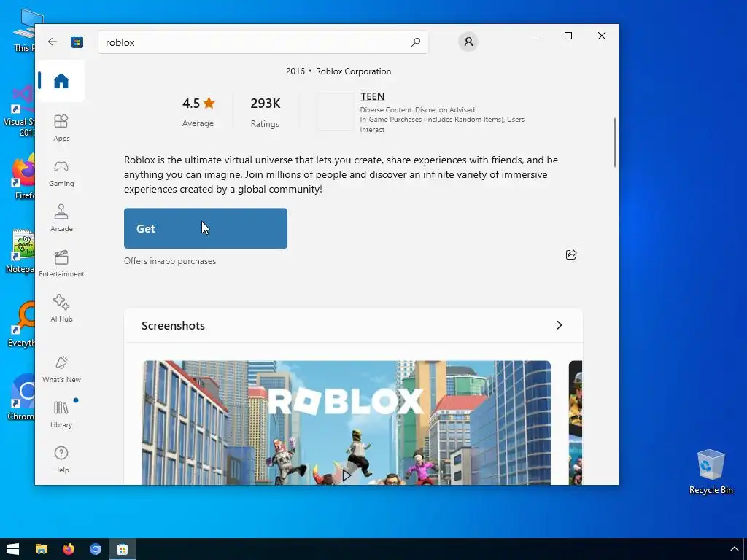Screen dimensions: 747x560
Task: Open the user account profile icon
Action: tap(468, 42)
